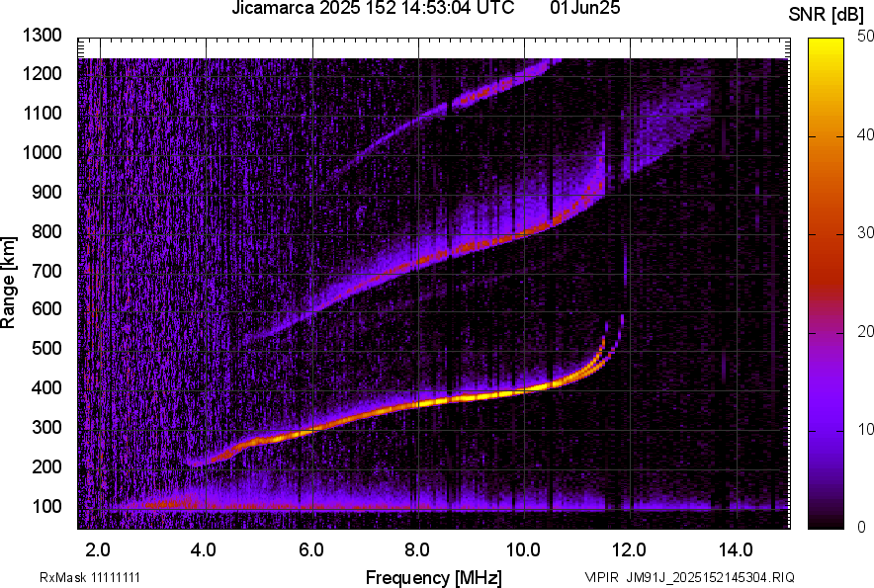Image resolution: width=874 pixels, height=588 pixels.
Task: Click the range tick label '1000'
Action: click(x=43, y=152)
